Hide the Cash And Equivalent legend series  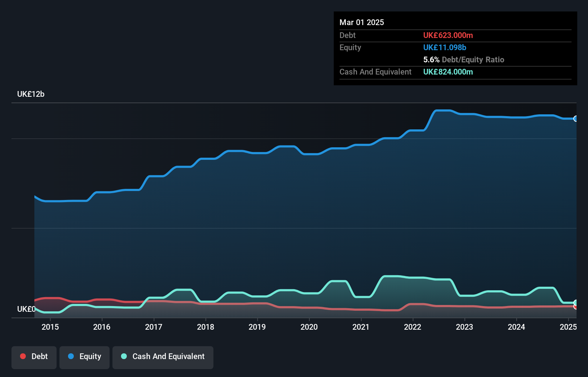coord(163,357)
